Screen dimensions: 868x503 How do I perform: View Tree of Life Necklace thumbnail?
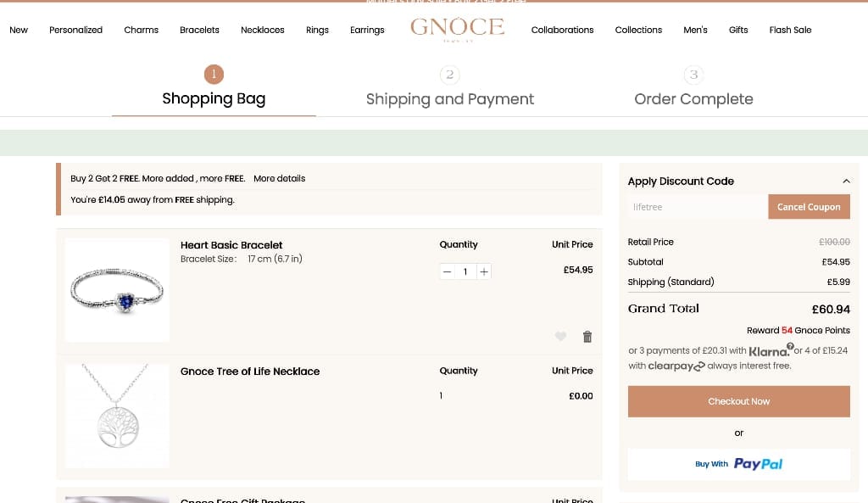117,416
